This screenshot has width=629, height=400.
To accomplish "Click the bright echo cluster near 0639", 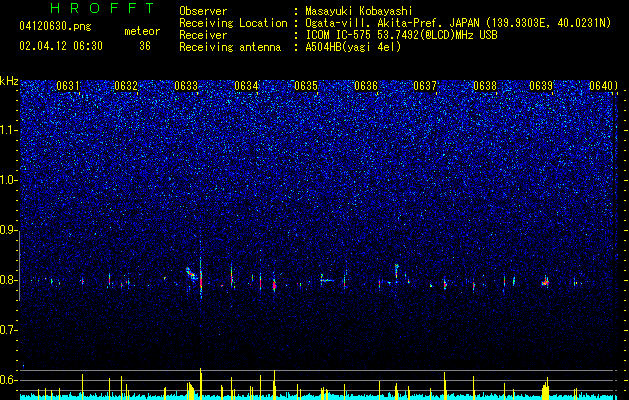I will pos(546,281).
